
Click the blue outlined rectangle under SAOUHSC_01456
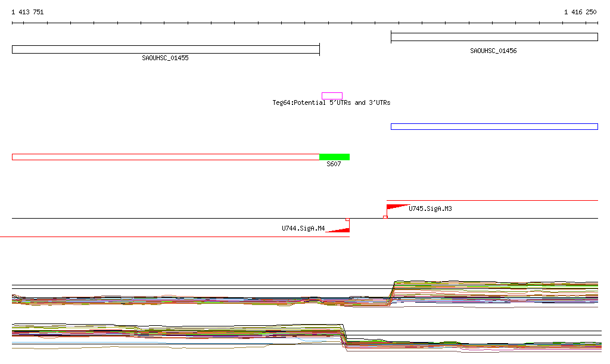point(494,126)
